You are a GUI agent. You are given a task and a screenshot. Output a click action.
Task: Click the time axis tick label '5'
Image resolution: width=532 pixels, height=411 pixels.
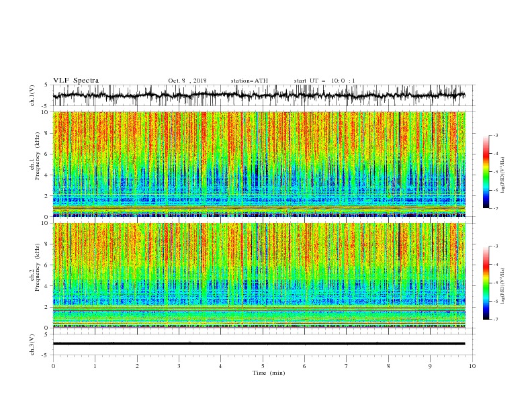click(263, 366)
